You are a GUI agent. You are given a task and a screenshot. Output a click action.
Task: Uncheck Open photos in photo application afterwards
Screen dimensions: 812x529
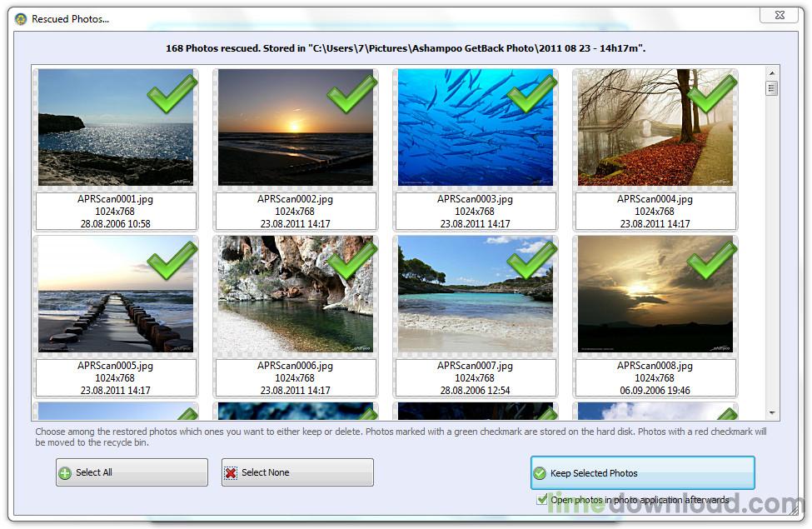coord(542,500)
